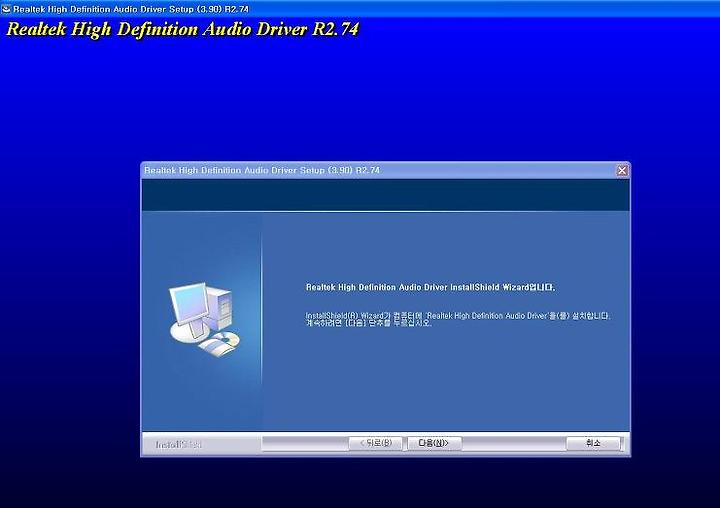The image size is (720, 508).
Task: Click the yellow 'Realtek High Definition Audio Driver R2.74' heading
Action: click(x=182, y=29)
